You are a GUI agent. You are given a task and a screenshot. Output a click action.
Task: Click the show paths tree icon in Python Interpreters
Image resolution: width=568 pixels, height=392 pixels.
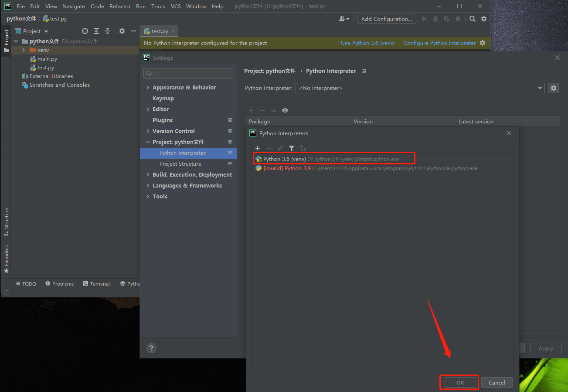pyautogui.click(x=303, y=148)
